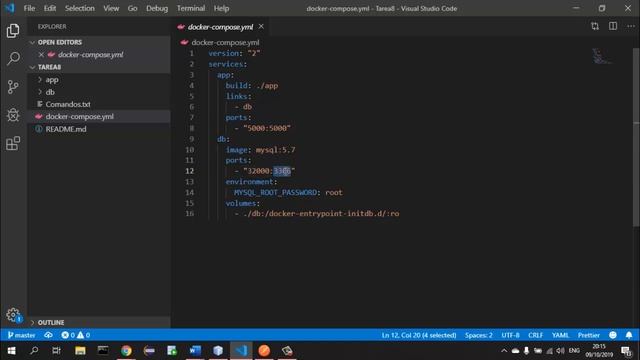Show hidden system tray icons
Screen dimensions: 640x360
(504, 351)
